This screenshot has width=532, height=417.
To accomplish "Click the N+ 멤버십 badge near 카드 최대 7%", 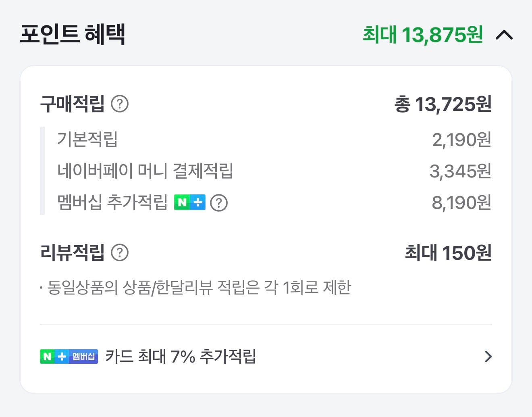I will click(68, 357).
